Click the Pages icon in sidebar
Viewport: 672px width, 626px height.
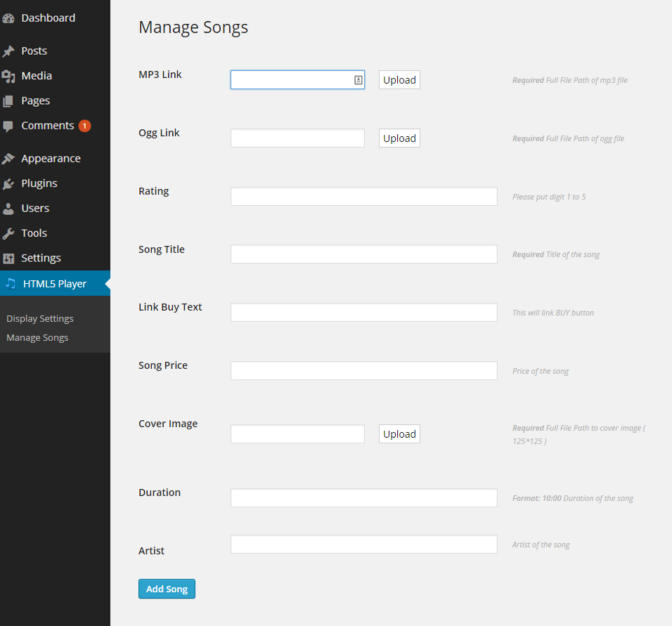(x=8, y=101)
